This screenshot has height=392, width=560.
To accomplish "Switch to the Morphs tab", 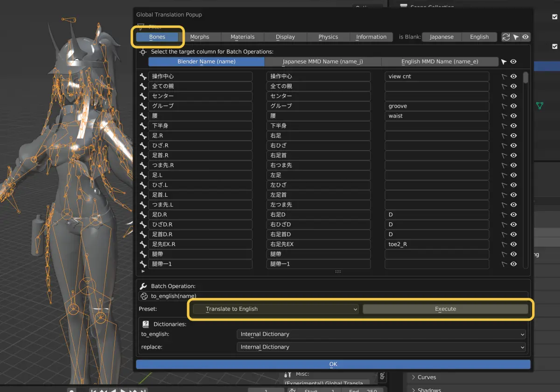I will tap(200, 37).
